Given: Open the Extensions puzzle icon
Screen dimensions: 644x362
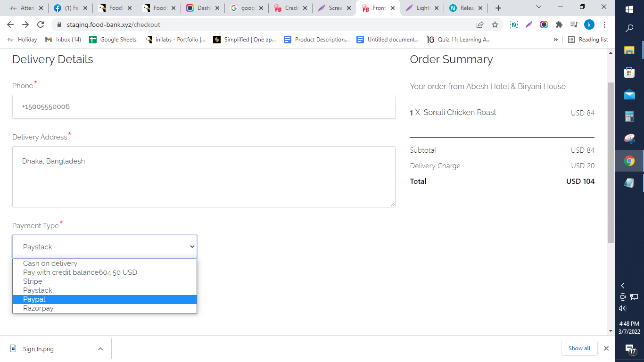Looking at the screenshot, I should click(x=559, y=25).
